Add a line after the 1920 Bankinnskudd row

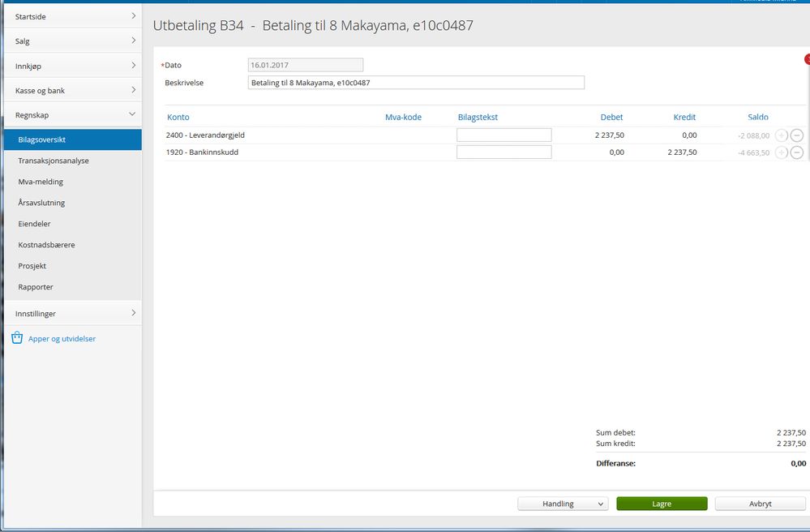click(782, 152)
